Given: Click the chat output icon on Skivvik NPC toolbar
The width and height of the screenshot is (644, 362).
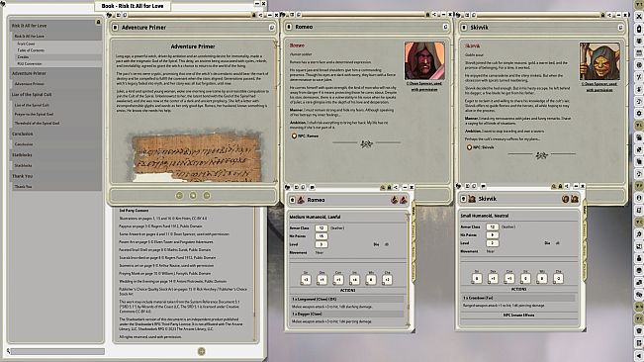Looking at the screenshot, I should click(x=484, y=186).
